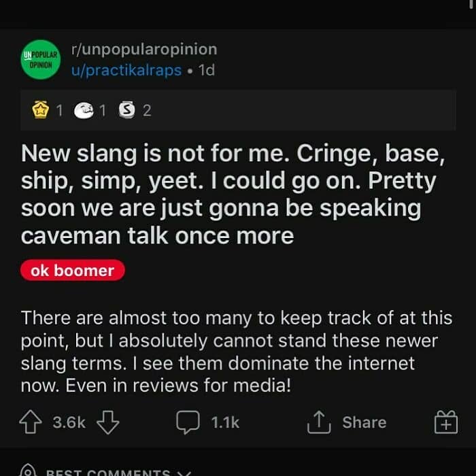Open the 1.1k comments count
476x476 pixels.
(x=225, y=422)
